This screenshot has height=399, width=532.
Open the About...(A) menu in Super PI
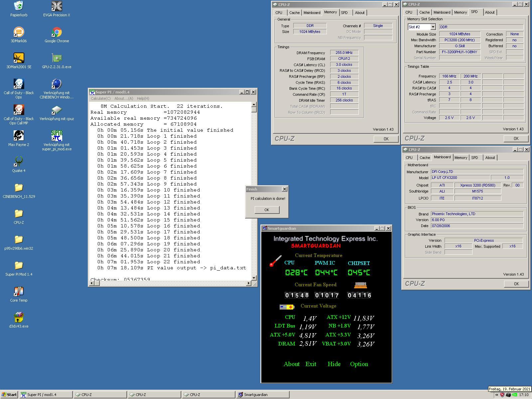pos(124,98)
